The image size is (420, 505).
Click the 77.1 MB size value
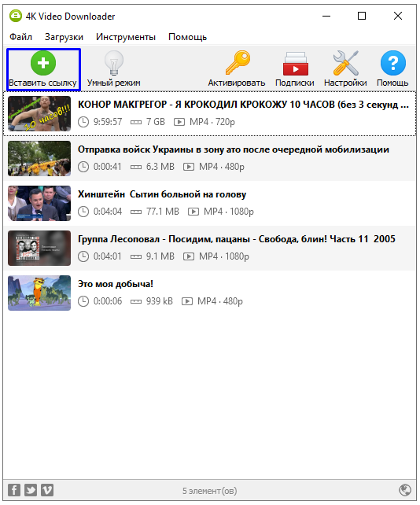(x=163, y=212)
